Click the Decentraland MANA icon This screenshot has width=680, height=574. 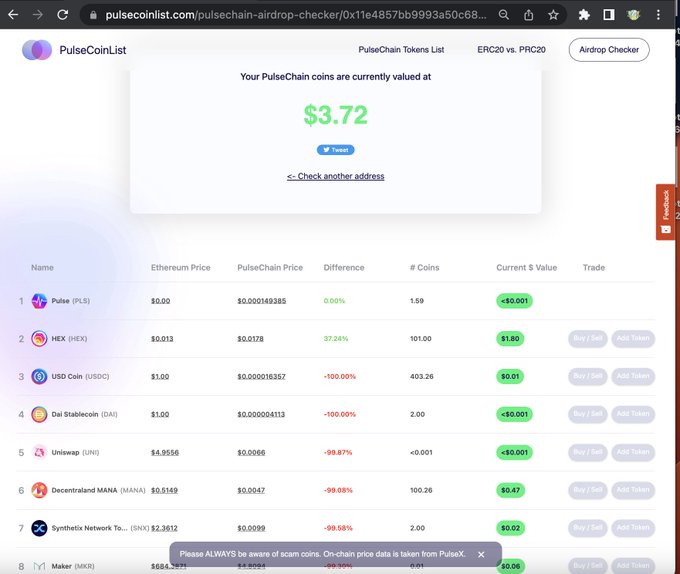(x=39, y=490)
